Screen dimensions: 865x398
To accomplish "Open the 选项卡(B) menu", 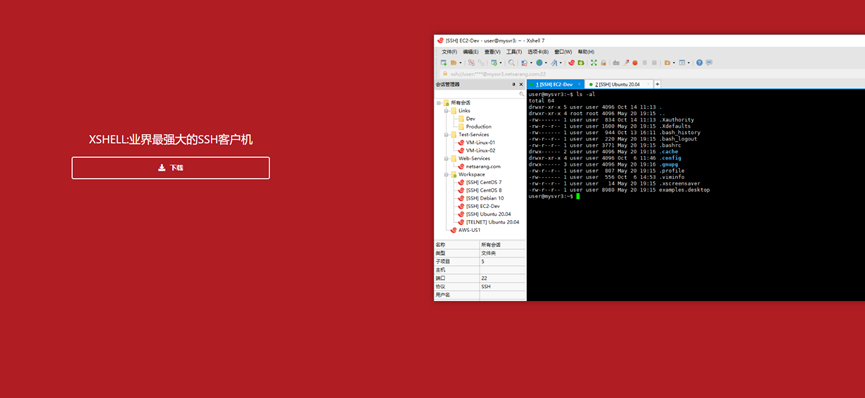I will tap(538, 51).
